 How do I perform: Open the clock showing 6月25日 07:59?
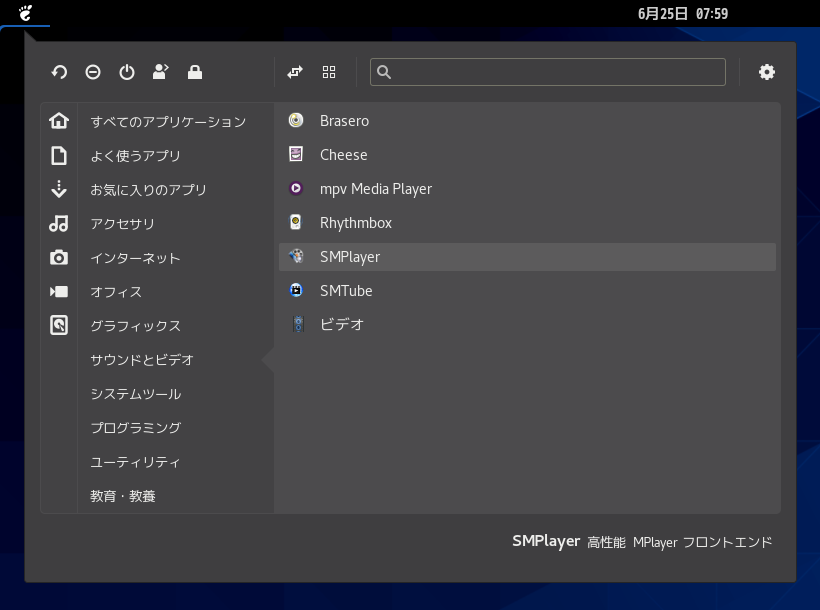682,14
